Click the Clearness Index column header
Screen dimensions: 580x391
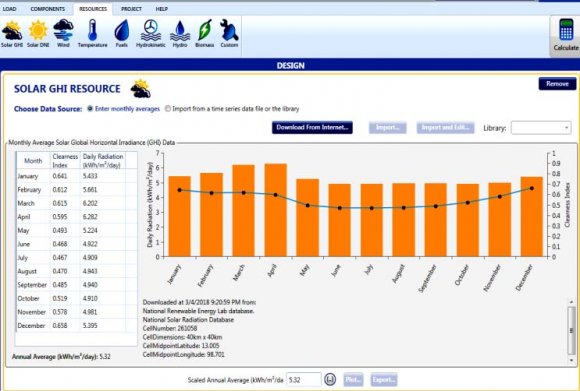pos(65,161)
